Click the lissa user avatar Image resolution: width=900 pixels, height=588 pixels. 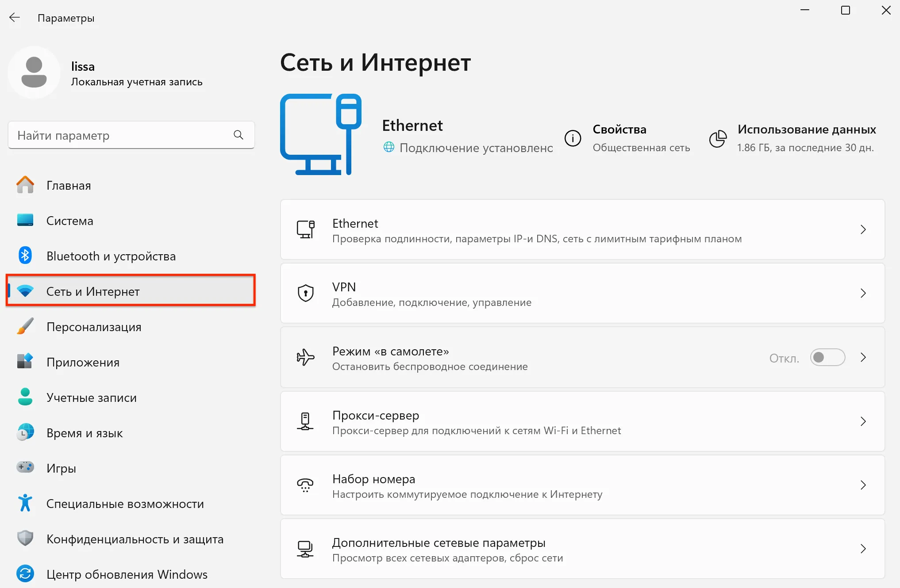34,73
